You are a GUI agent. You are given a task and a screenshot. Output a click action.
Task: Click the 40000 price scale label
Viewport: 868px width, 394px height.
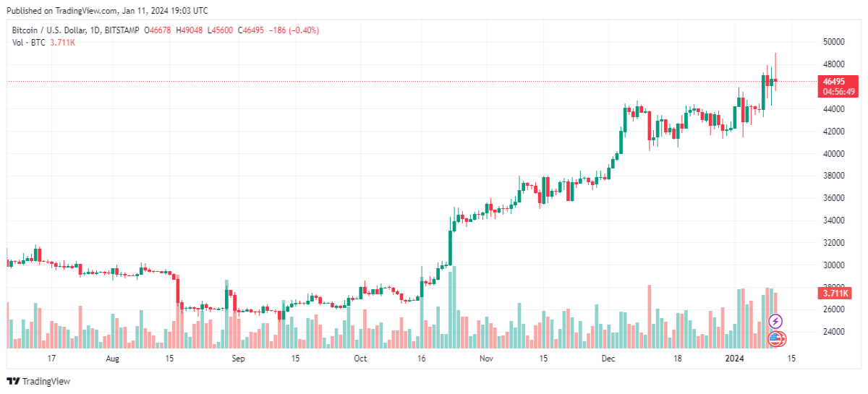[834, 154]
